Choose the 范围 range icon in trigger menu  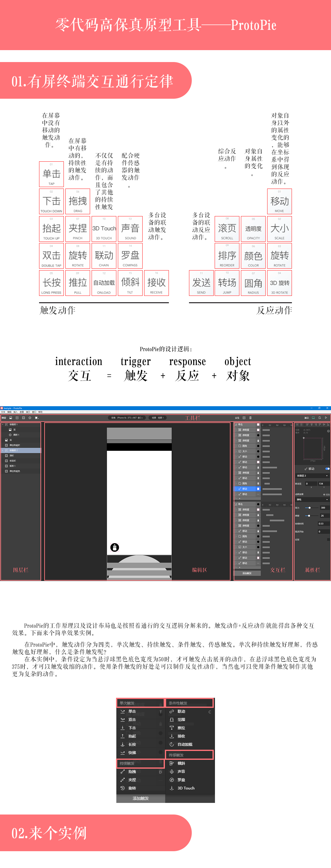172,719
